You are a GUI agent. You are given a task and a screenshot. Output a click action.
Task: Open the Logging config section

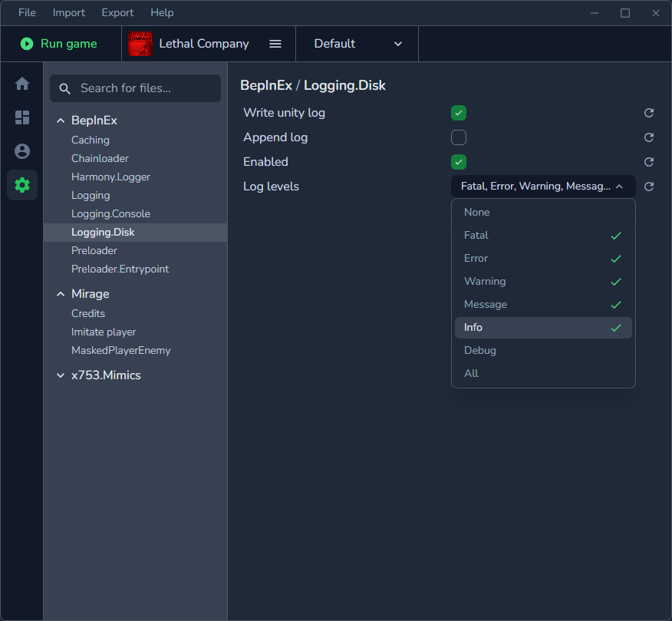coord(91,196)
